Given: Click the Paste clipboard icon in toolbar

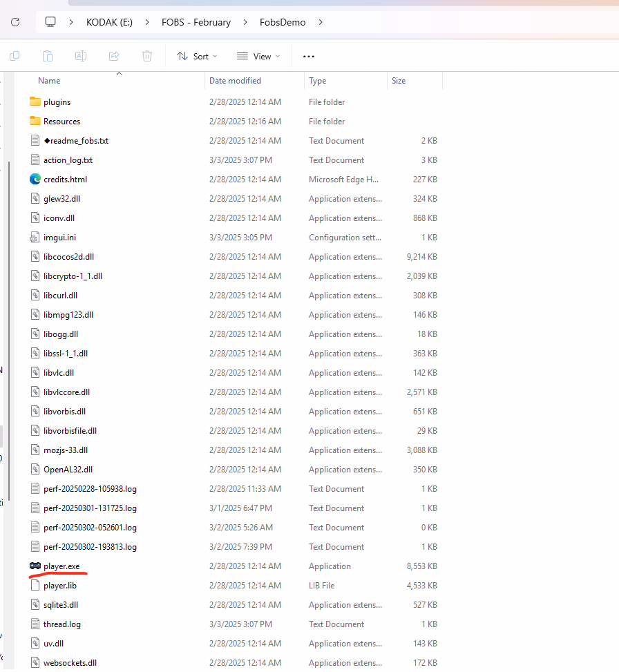Looking at the screenshot, I should 48,56.
